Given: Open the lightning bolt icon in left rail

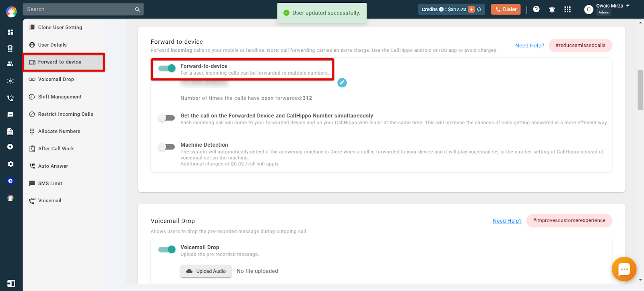Looking at the screenshot, I should click(10, 147).
